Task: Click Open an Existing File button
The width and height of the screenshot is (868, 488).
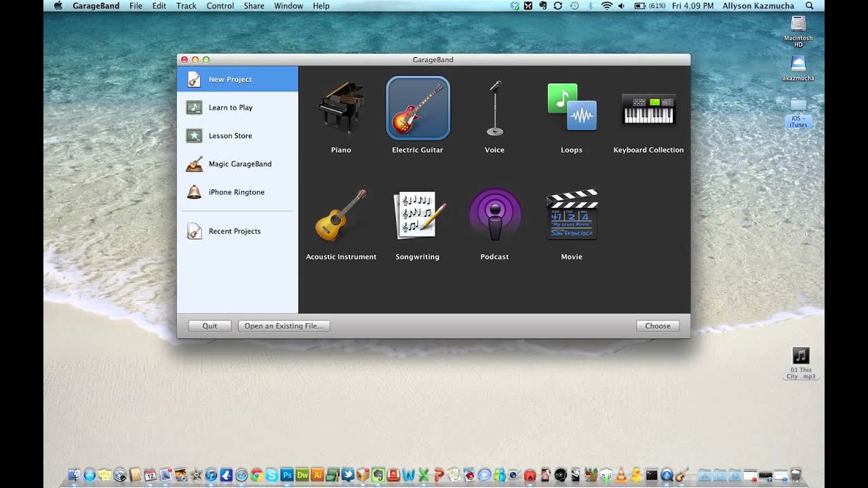Action: tap(283, 326)
